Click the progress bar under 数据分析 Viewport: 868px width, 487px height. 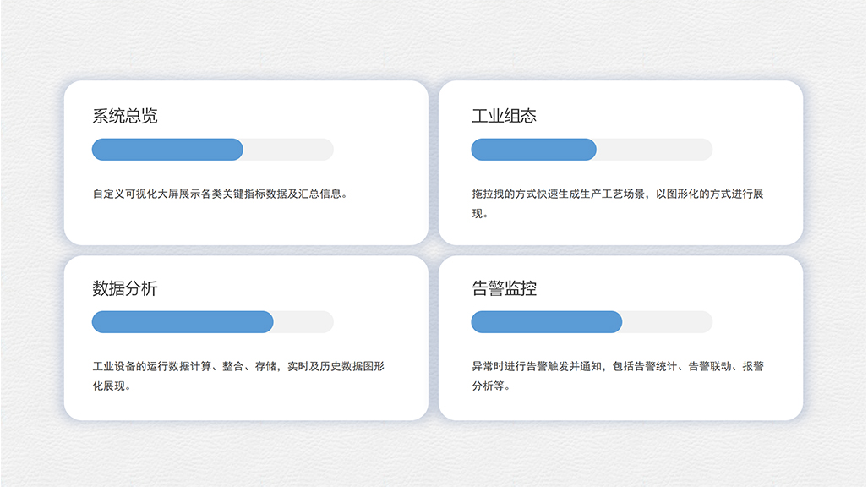pyautogui.click(x=213, y=322)
